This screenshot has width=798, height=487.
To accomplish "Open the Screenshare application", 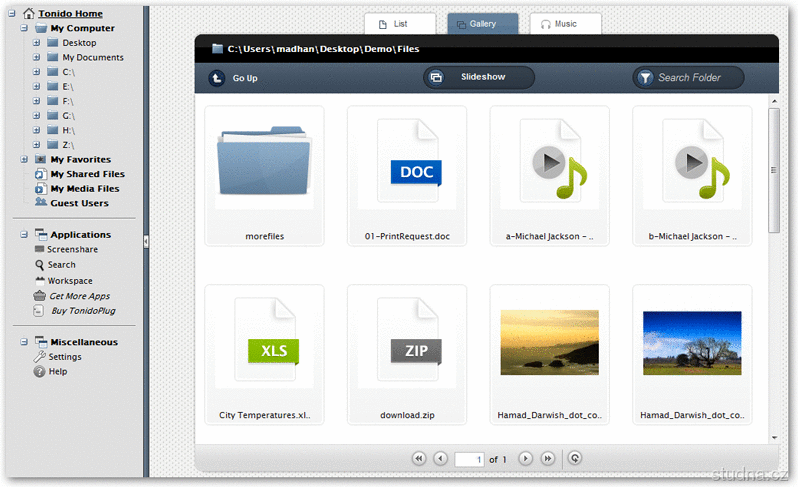I will 72,249.
